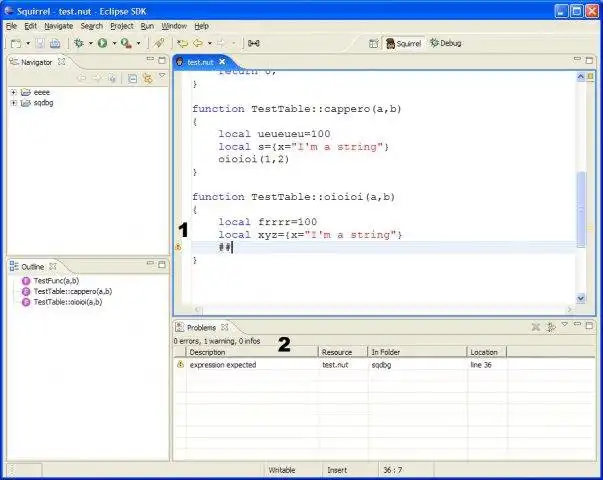Viewport: 603px width, 480px height.
Task: Sort Problems by Description column
Action: click(x=253, y=352)
